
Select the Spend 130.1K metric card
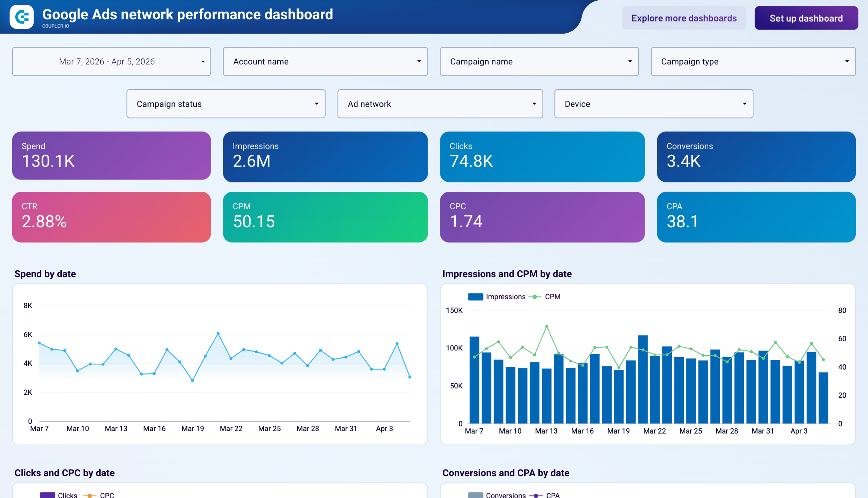112,156
